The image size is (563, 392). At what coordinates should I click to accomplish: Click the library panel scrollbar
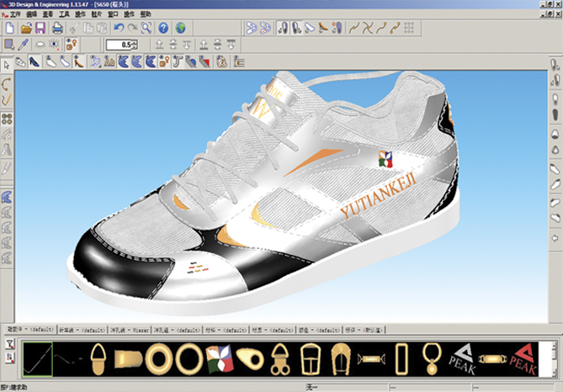pyautogui.click(x=555, y=359)
